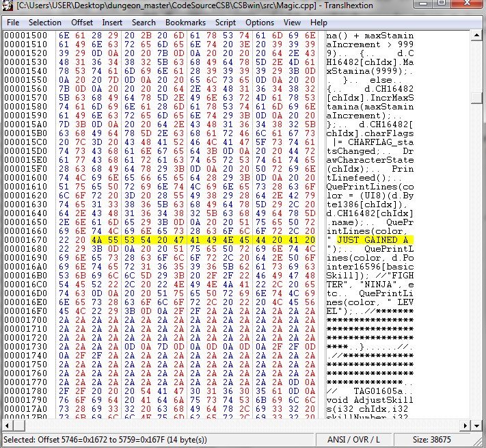486x448 pixels.
Task: Open the Insert menu
Action: [112, 23]
